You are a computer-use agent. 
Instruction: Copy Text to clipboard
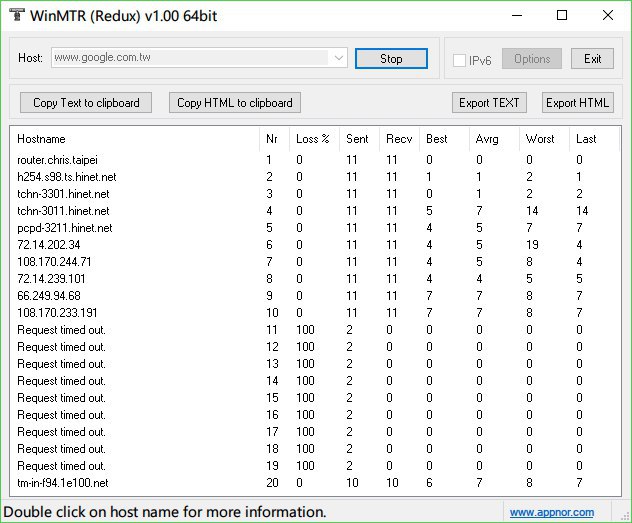[86, 102]
